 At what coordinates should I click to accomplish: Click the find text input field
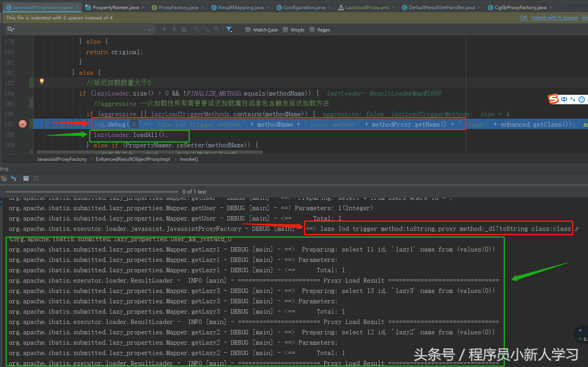click(81, 29)
